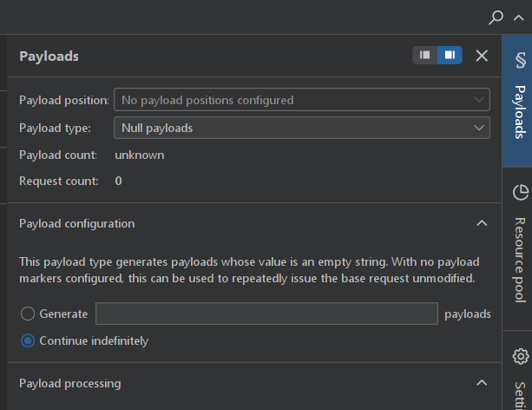532x410 pixels.
Task: Switch to the Resource pool tab label
Action: (x=521, y=259)
